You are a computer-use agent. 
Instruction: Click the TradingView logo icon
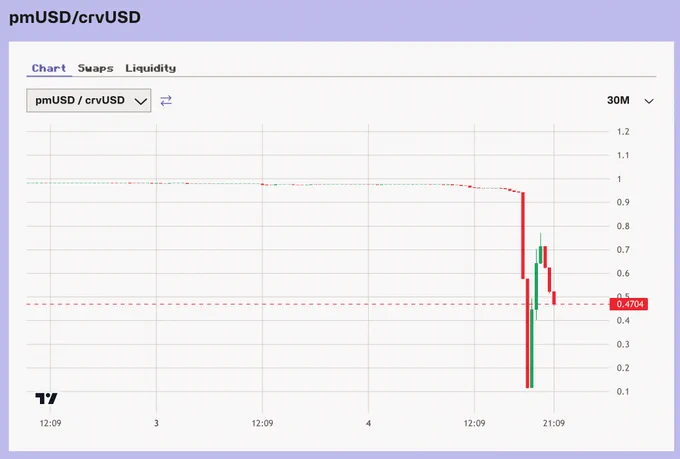pyautogui.click(x=46, y=398)
